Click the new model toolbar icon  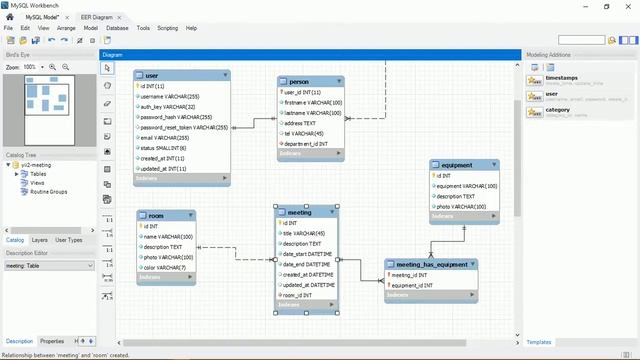point(11,40)
